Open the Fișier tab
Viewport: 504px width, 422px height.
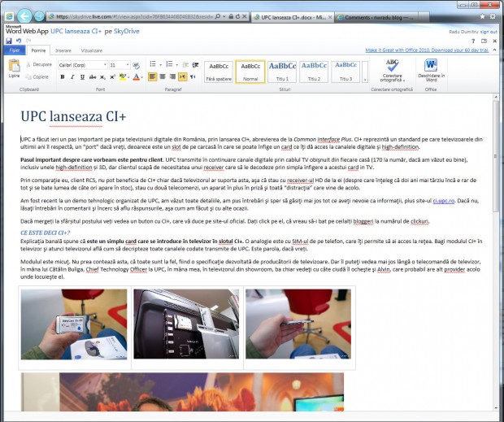(x=15, y=50)
